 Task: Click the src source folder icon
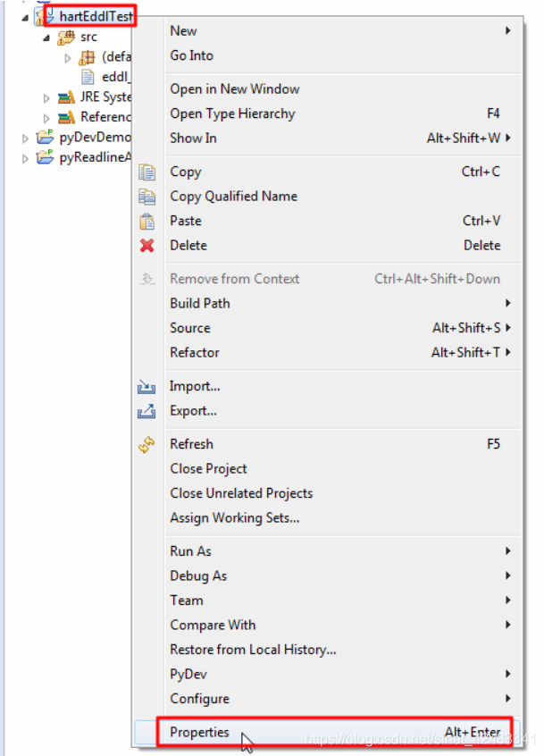[x=66, y=38]
